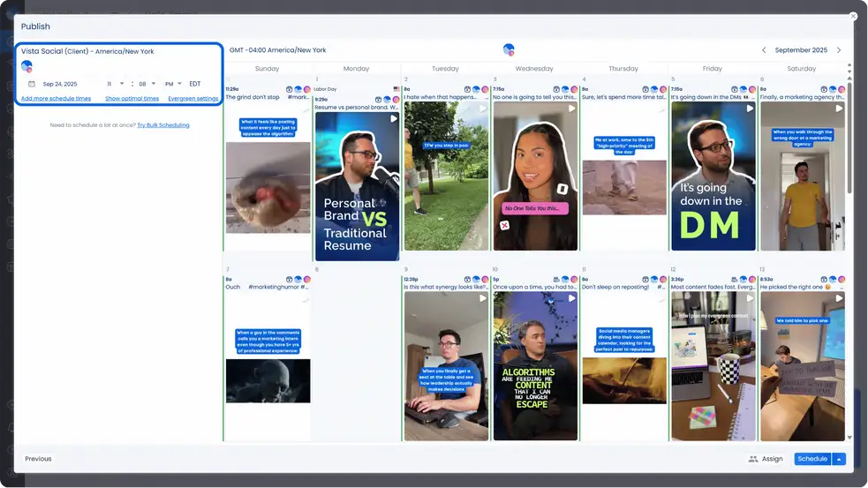Open Evergreen settings link
The height and width of the screenshot is (488, 868).
click(192, 99)
